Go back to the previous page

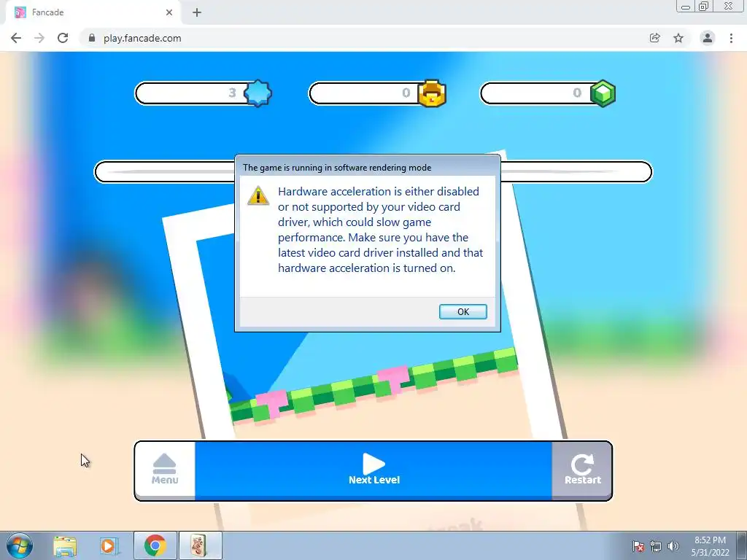pyautogui.click(x=16, y=38)
